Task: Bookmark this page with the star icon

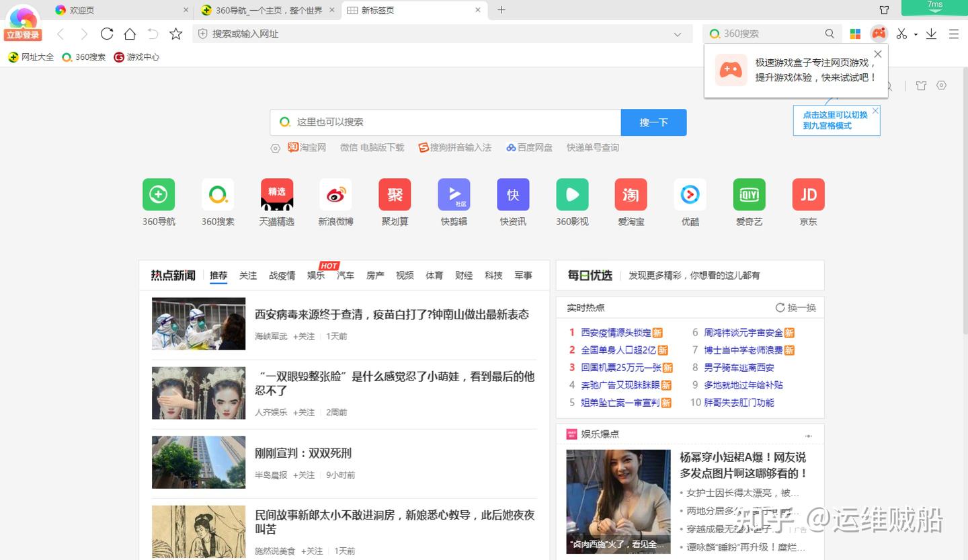Action: 176,34
